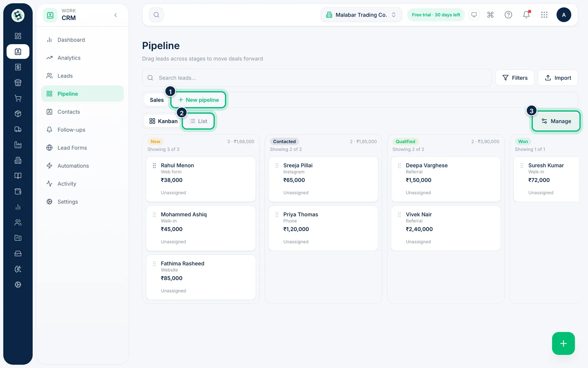Grab drag handle on Rahul Menon card
588x368 pixels.
[x=154, y=166]
